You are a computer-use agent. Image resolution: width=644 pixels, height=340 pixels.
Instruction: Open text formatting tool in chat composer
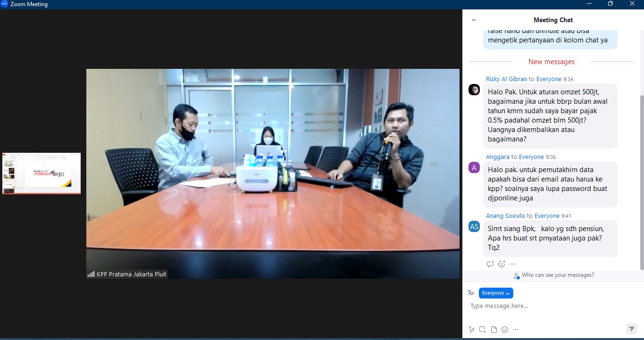(x=471, y=330)
